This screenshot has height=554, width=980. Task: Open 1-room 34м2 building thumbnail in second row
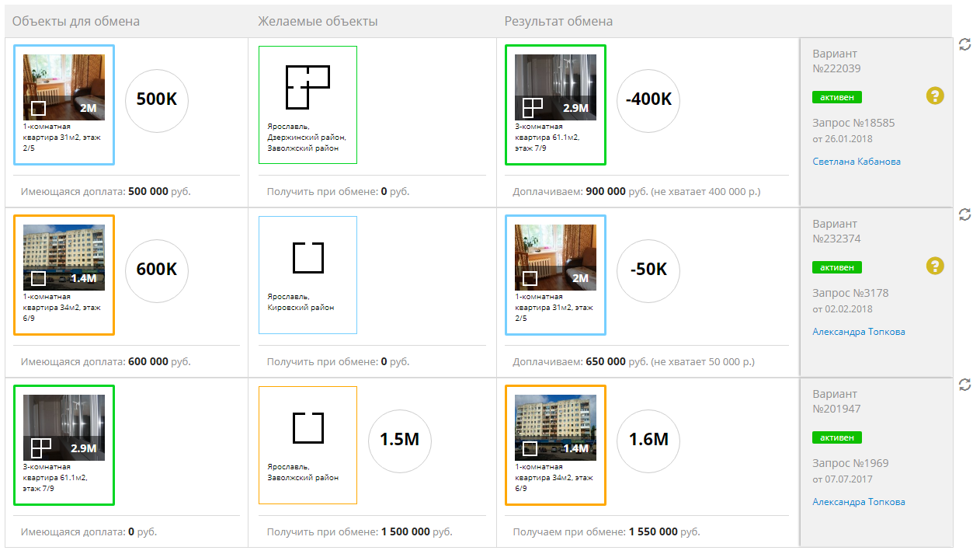point(64,257)
